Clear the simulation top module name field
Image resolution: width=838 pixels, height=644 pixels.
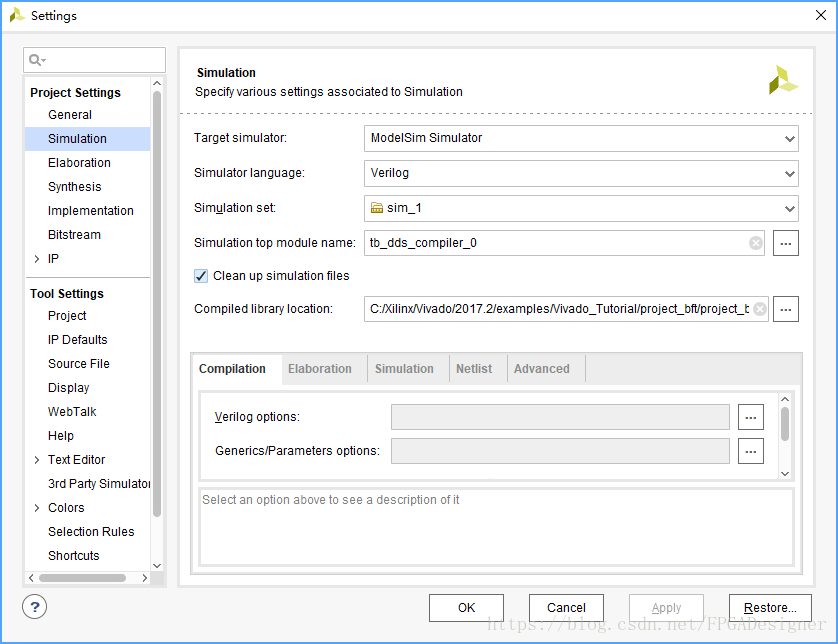point(756,243)
